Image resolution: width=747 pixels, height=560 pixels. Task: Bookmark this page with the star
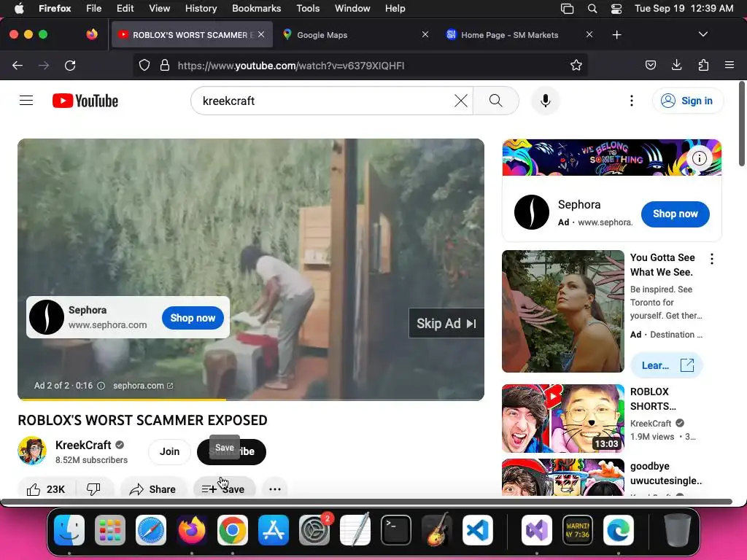pos(576,65)
